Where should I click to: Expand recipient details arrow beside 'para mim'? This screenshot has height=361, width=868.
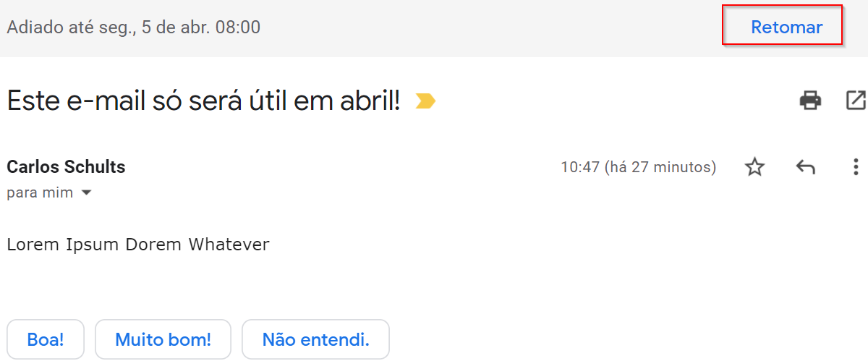87,193
